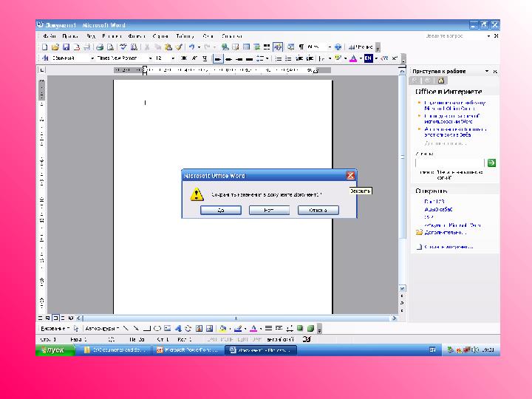Click the Cut scissors icon

click(x=147, y=47)
